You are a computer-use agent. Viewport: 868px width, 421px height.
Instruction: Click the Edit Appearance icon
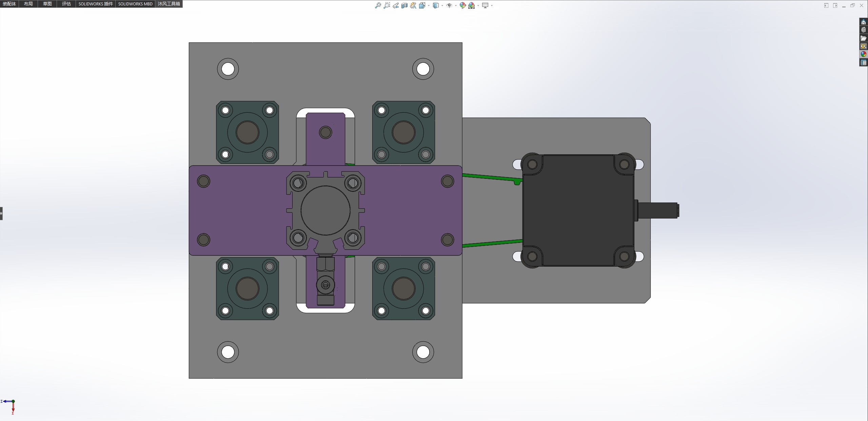[x=462, y=5]
